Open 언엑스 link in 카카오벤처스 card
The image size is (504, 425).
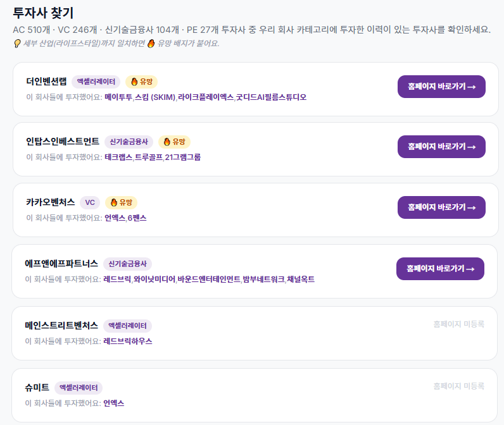(115, 218)
